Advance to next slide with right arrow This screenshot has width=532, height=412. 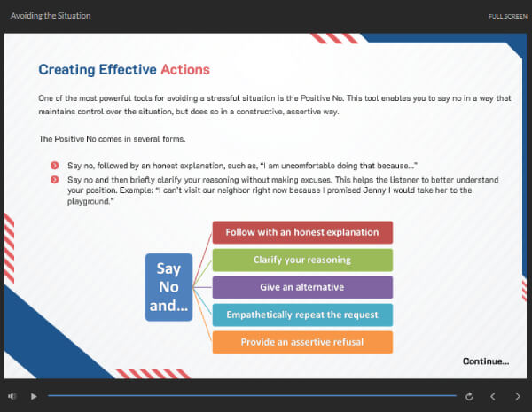(x=518, y=396)
